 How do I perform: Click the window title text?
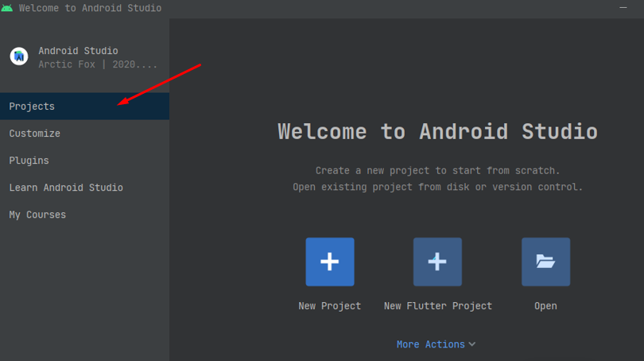pyautogui.click(x=90, y=8)
